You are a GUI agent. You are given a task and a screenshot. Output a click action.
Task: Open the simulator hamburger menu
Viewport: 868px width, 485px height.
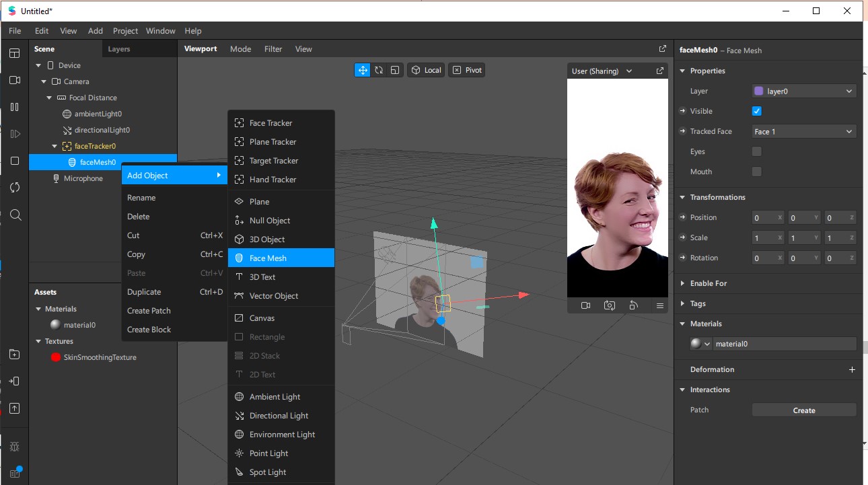click(660, 305)
